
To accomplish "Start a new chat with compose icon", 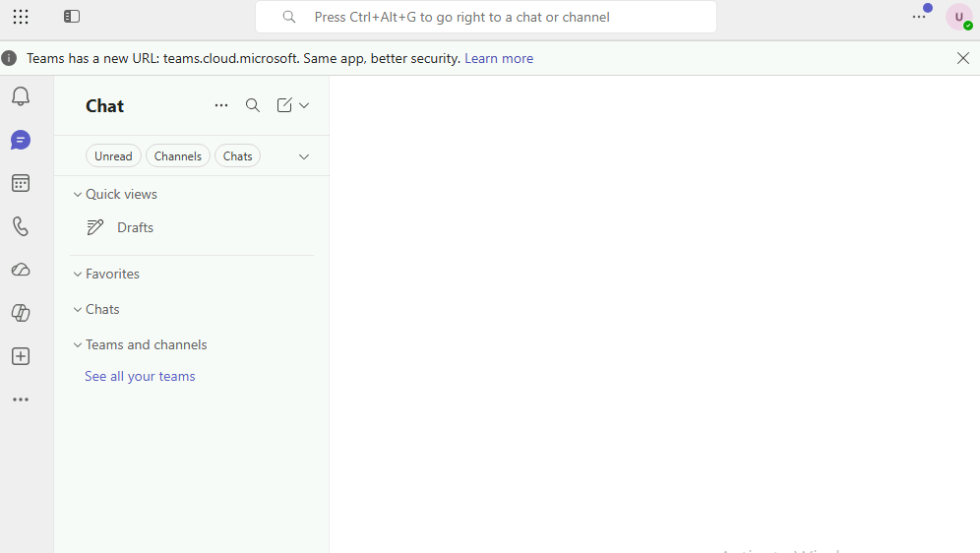I will click(284, 105).
